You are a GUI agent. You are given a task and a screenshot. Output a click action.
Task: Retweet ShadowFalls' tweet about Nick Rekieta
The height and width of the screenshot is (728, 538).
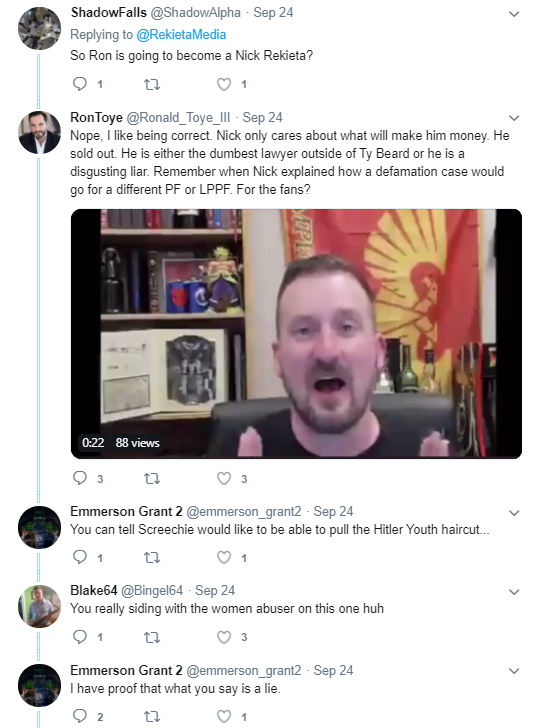152,84
